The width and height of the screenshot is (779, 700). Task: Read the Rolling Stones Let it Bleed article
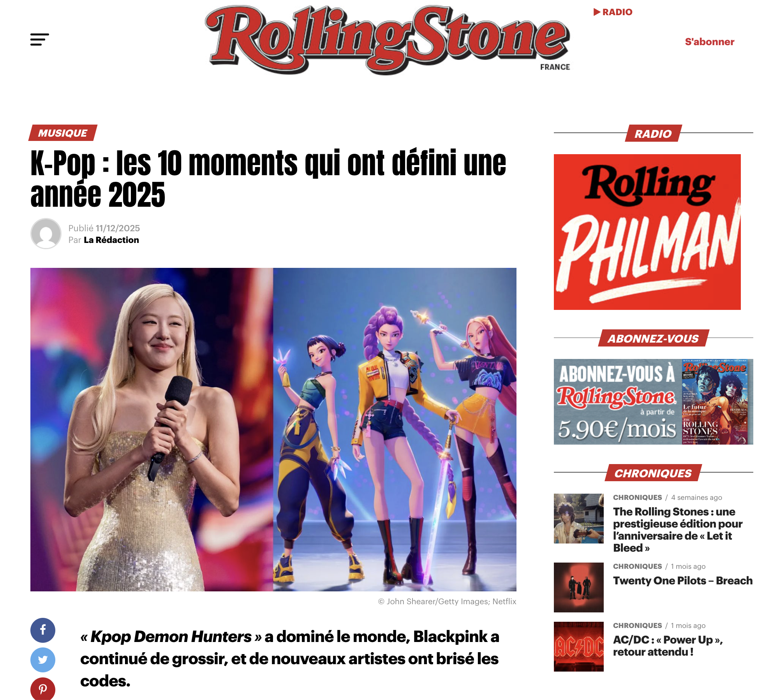[x=678, y=529]
